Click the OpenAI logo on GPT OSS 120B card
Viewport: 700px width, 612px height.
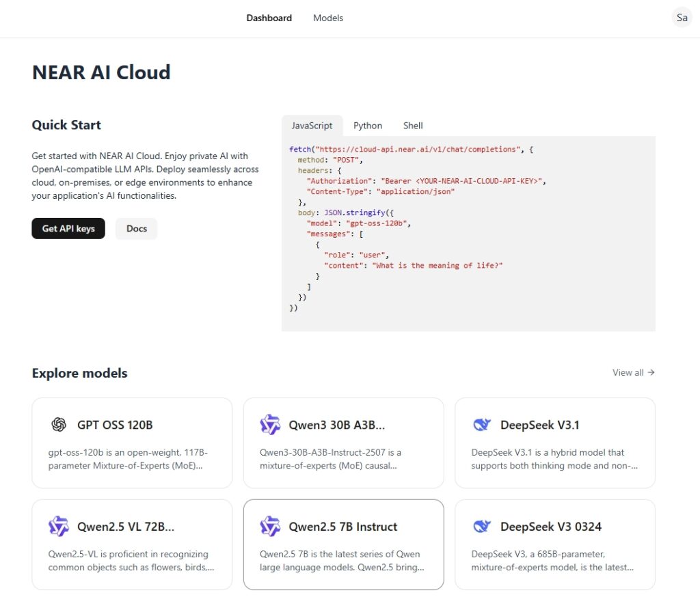tap(59, 425)
